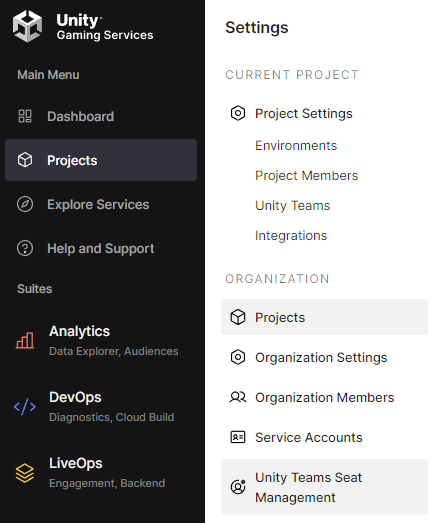
Task: Select the LiveOps stacked layers icon
Action: (25, 473)
